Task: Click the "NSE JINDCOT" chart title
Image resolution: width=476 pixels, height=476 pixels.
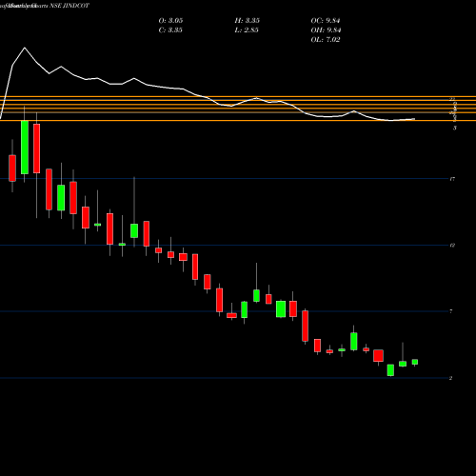Action: click(x=69, y=6)
